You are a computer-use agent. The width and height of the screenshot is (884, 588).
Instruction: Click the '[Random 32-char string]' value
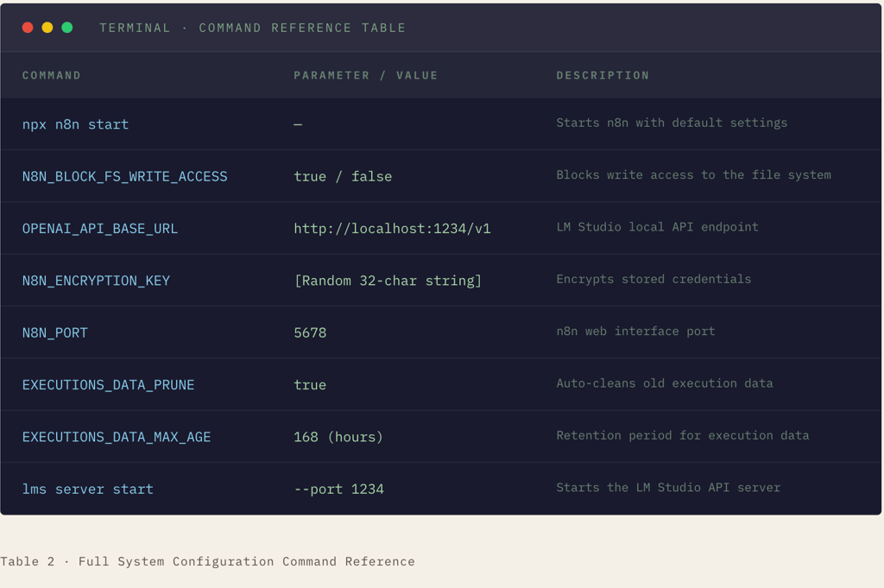click(388, 281)
